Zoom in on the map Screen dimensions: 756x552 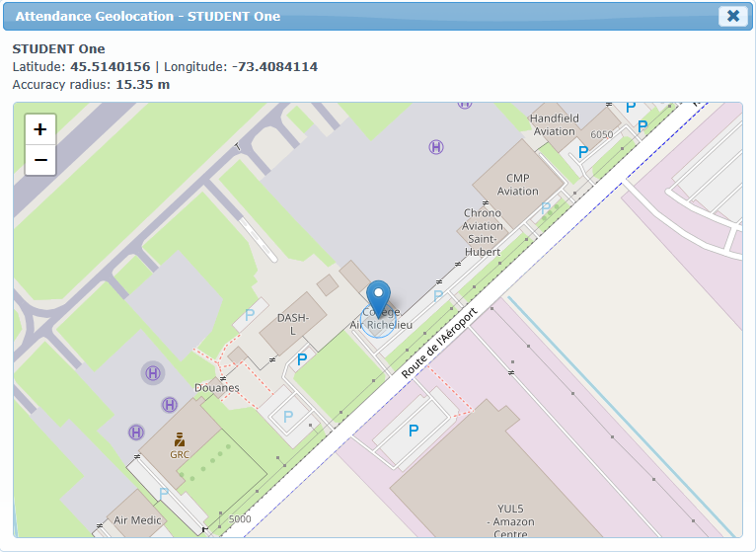tap(39, 129)
